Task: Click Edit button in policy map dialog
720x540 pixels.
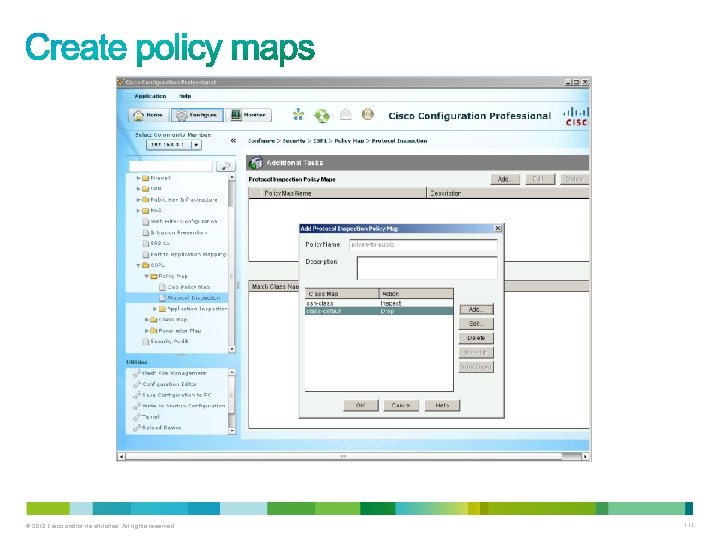Action: 476,324
